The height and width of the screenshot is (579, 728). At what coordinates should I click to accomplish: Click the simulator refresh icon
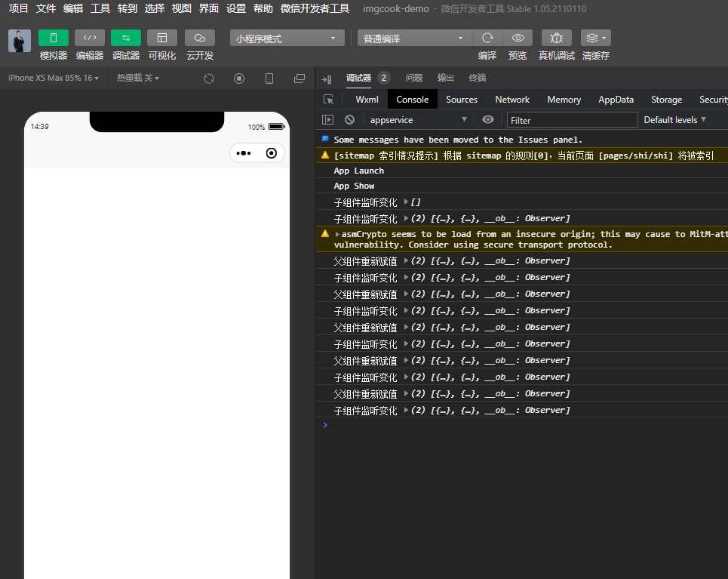point(209,79)
